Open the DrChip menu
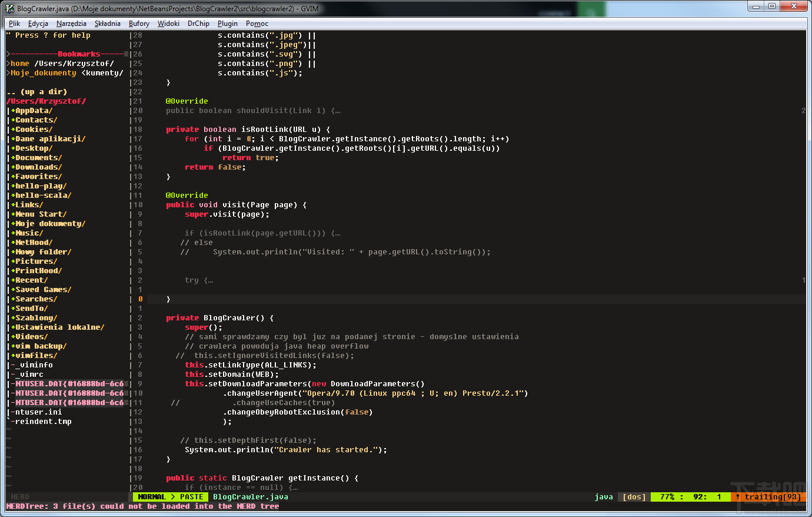 click(x=198, y=23)
